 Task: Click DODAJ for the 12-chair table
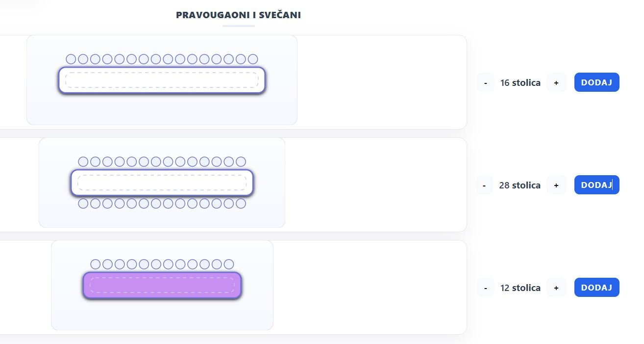pos(596,288)
